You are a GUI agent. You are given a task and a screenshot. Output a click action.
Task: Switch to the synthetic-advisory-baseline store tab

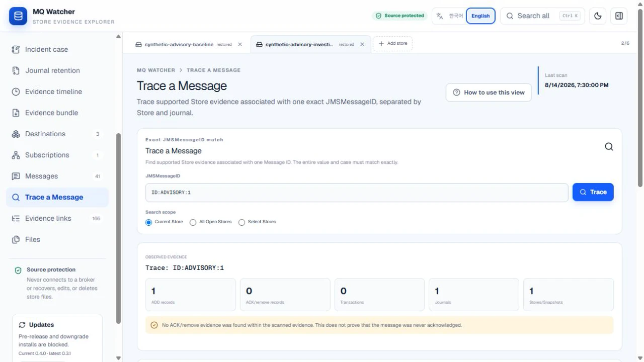tap(179, 44)
